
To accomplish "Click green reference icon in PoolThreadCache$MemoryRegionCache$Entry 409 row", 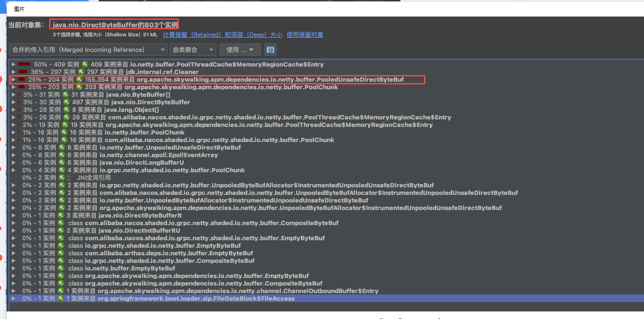I will pos(85,64).
